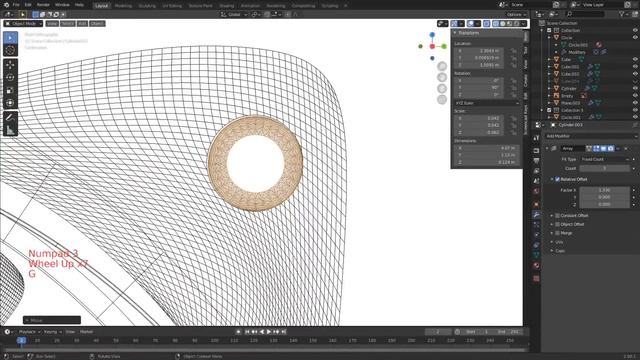Switch to the Shading workspace tab
The width and height of the screenshot is (640, 360).
227,6
